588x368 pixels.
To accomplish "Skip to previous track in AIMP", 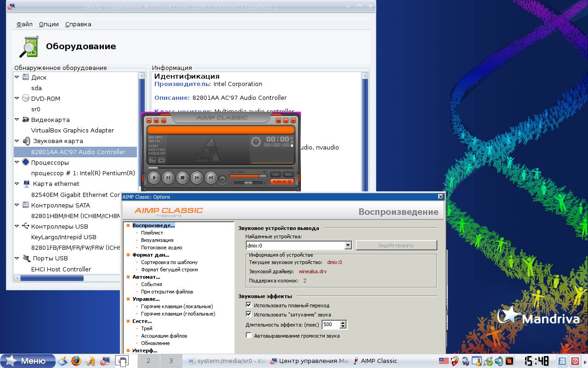I will tap(197, 177).
